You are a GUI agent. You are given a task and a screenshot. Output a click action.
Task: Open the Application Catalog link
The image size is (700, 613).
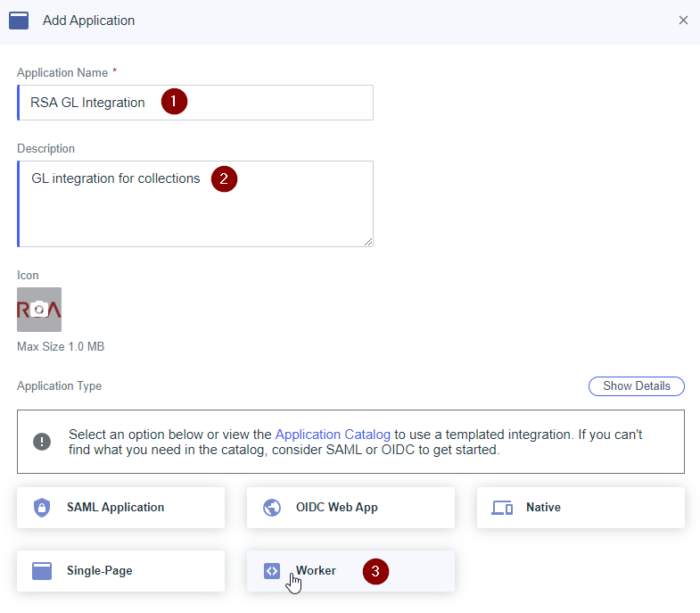pyautogui.click(x=333, y=435)
